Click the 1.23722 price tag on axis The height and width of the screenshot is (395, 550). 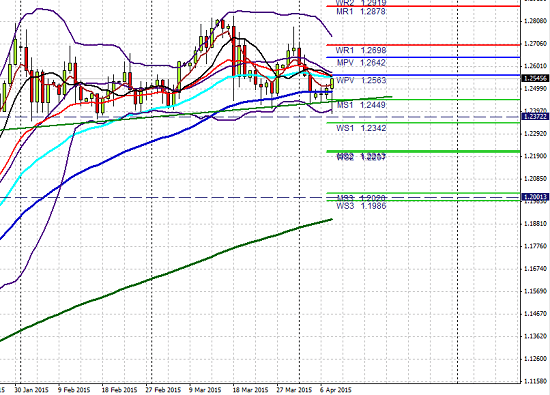pyautogui.click(x=535, y=116)
